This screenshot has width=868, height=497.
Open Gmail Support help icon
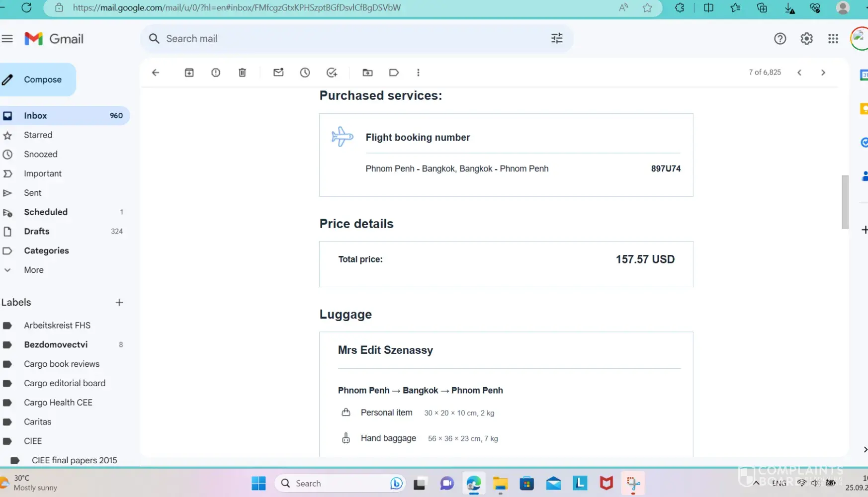(x=780, y=39)
